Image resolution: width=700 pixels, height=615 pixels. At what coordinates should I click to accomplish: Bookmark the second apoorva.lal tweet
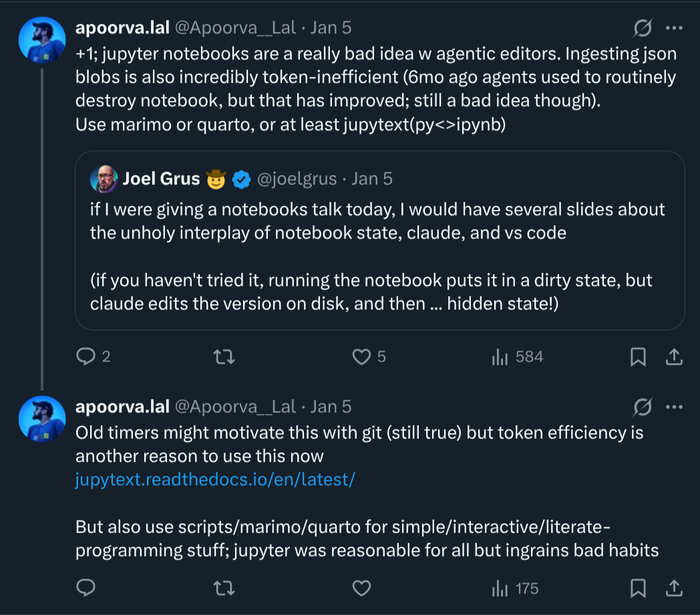638,588
